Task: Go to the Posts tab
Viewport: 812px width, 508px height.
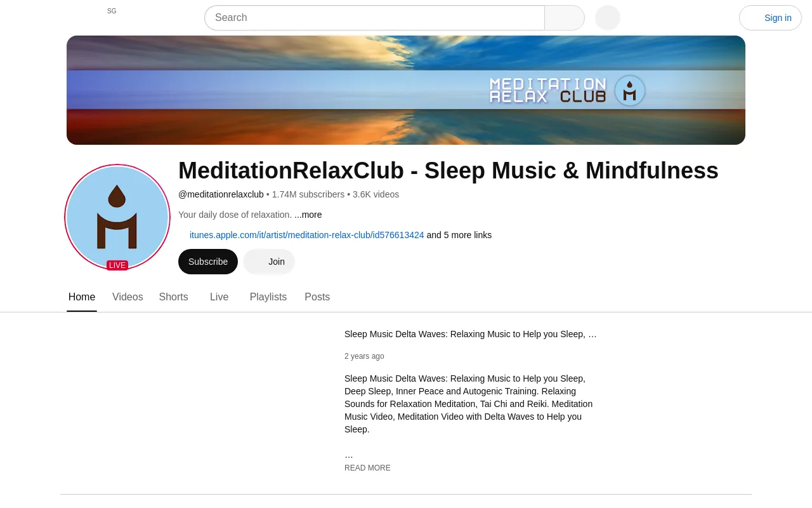Action: click(317, 297)
